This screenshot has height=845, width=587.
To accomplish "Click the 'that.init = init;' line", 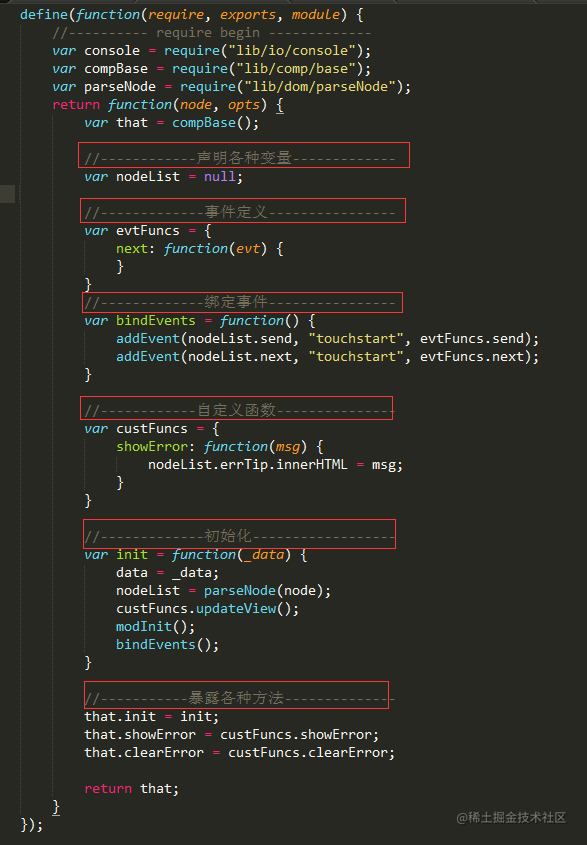I will (x=151, y=717).
